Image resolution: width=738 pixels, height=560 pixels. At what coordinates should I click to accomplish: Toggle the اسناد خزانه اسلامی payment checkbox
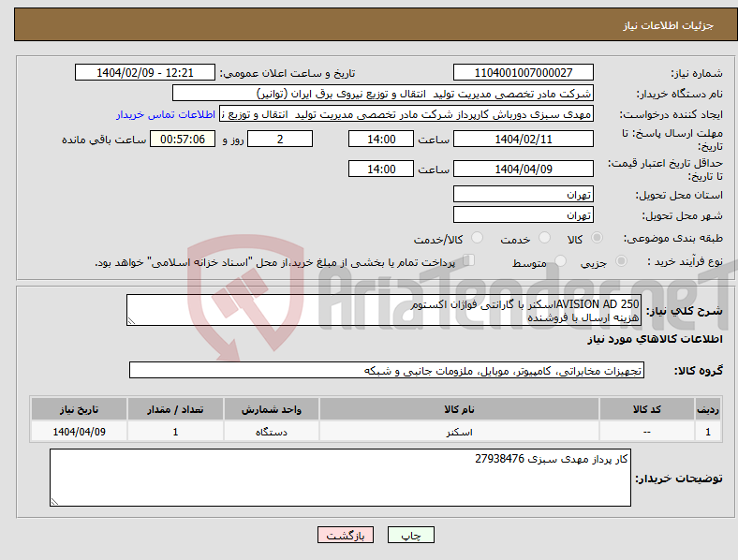pos(469,260)
